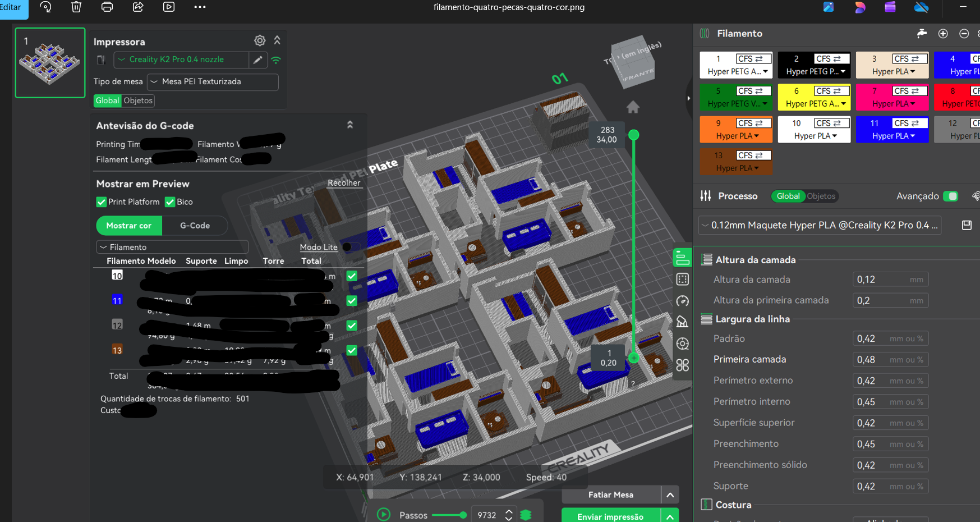Open printer settings gear icon
Viewport: 980px width, 522px height.
pyautogui.click(x=260, y=40)
